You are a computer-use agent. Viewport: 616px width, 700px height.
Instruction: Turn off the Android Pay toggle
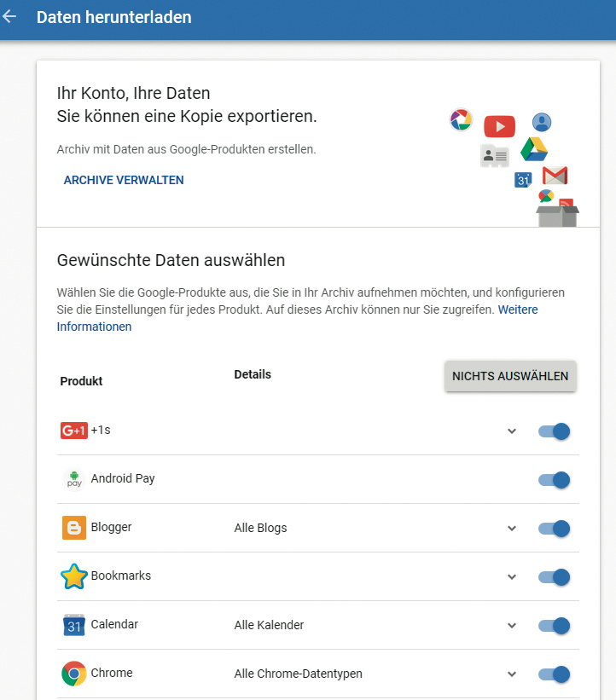[554, 480]
